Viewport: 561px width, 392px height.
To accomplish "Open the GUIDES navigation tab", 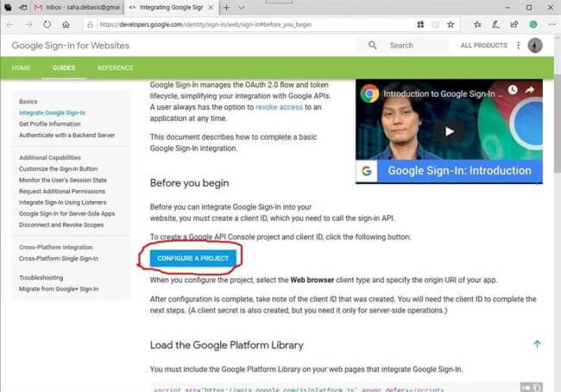I will point(64,67).
